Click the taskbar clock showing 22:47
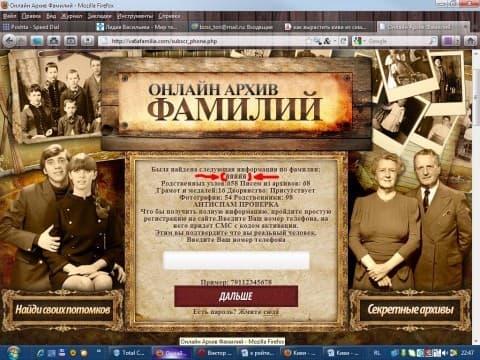 tap(467, 353)
